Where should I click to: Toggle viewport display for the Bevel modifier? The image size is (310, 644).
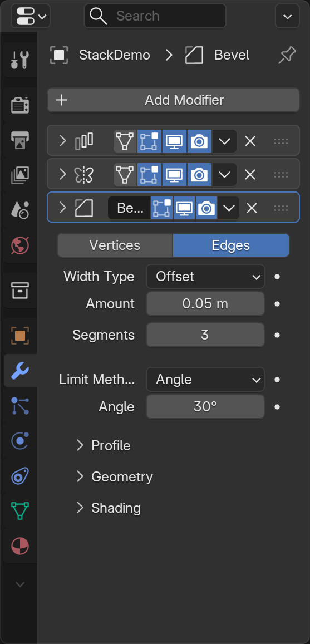[184, 208]
